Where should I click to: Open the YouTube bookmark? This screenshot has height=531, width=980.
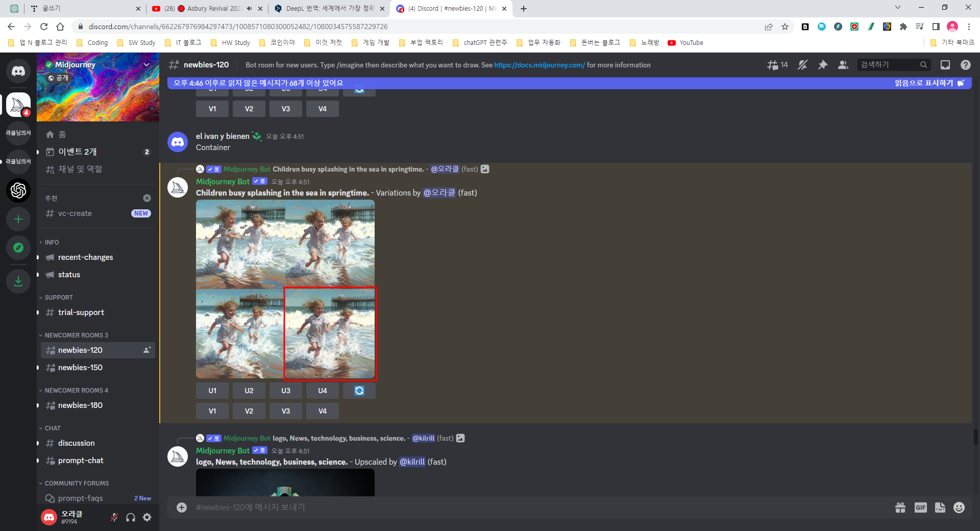[x=685, y=43]
